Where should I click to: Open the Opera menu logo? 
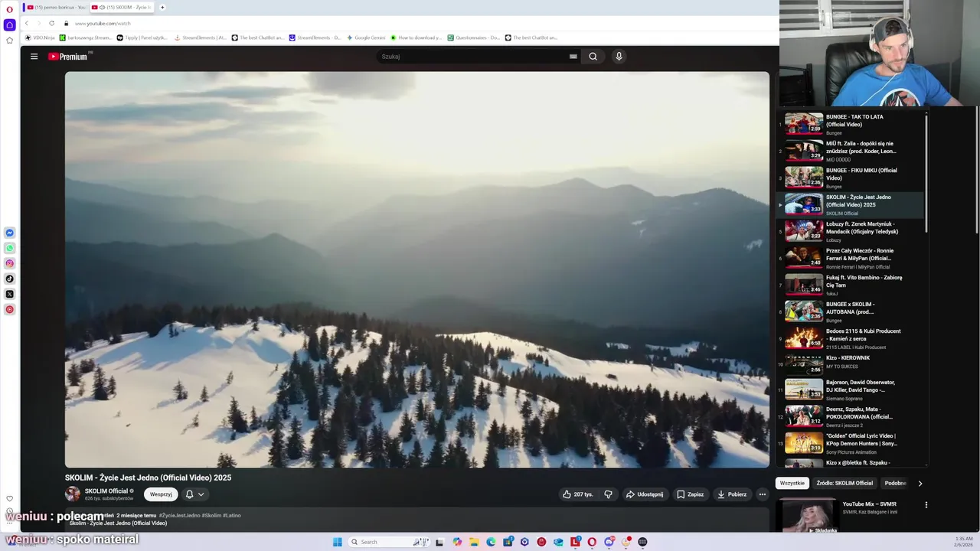tap(10, 9)
